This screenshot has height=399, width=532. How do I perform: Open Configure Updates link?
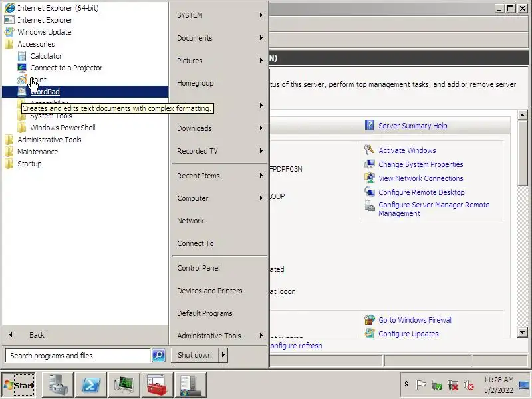coord(408,334)
